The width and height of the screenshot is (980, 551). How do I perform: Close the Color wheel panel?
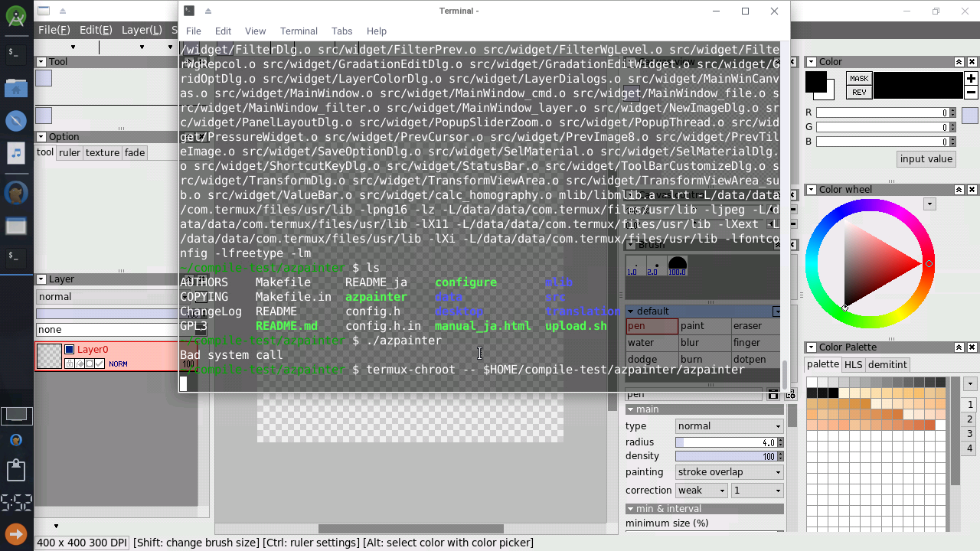pos(972,190)
